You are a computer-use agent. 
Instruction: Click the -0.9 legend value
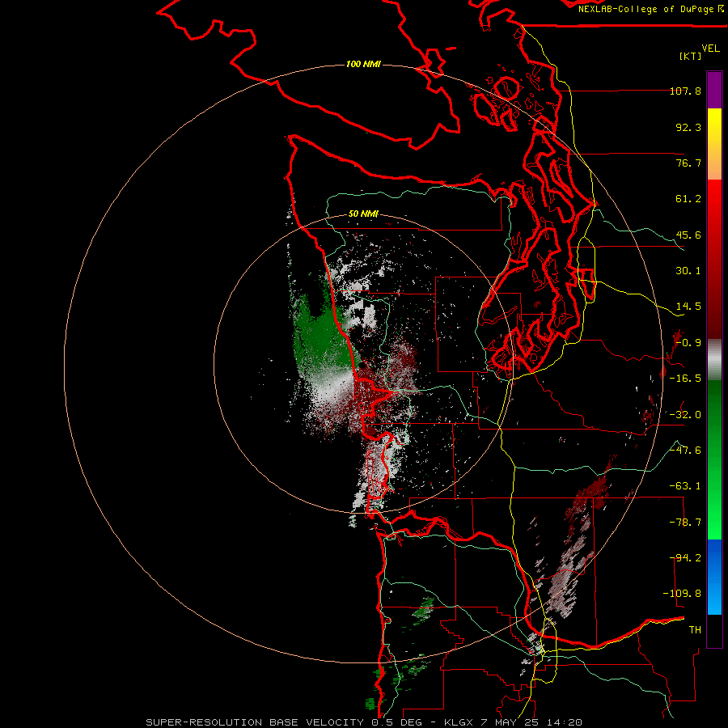coord(688,343)
